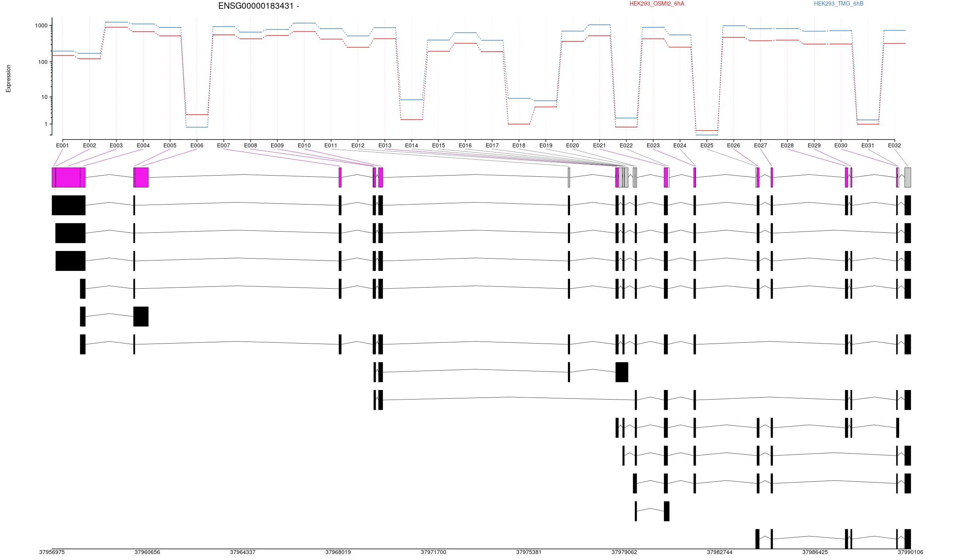Click the exon label E032
The image size is (954, 560).
894,145
